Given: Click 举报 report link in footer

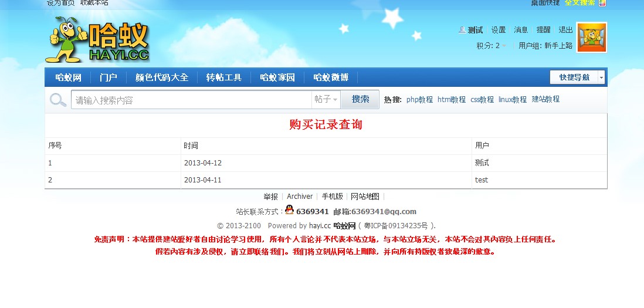Looking at the screenshot, I should [x=270, y=197].
